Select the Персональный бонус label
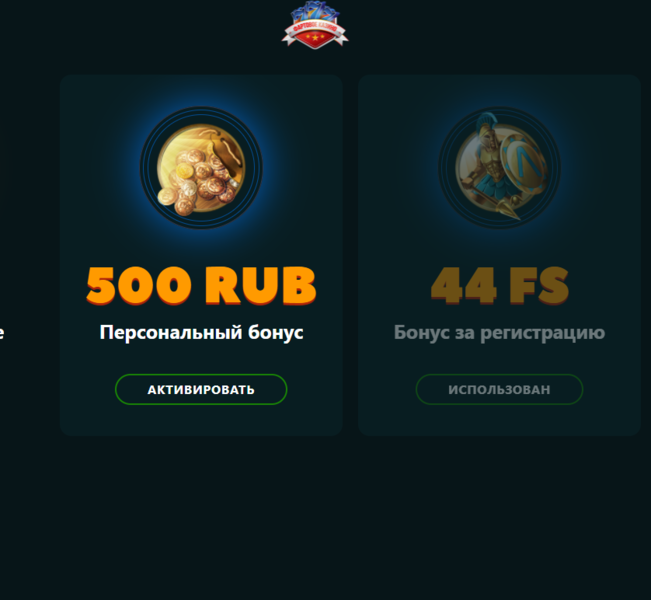Image resolution: width=651 pixels, height=600 pixels. (201, 333)
